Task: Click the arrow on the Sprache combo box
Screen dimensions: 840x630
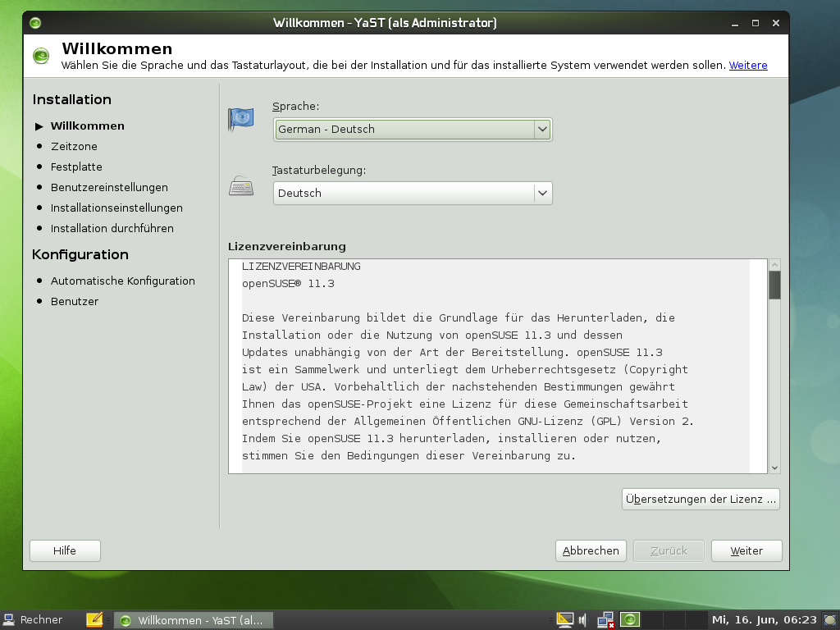Action: point(541,129)
